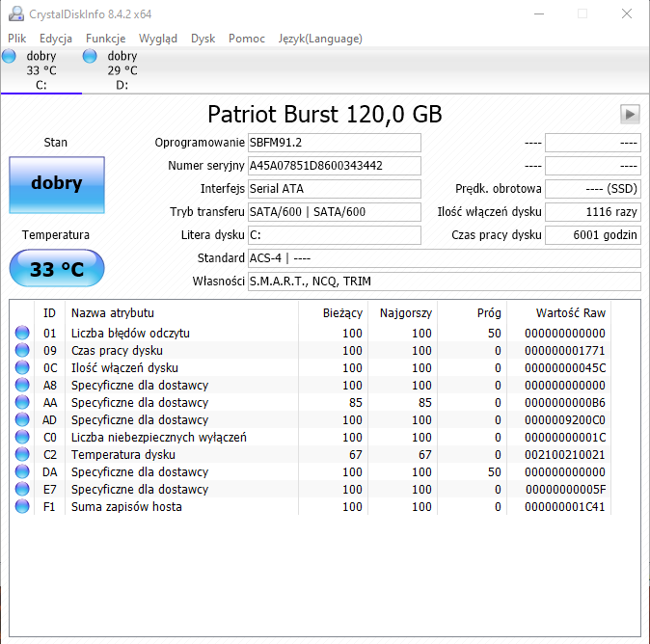This screenshot has height=644, width=650.
Task: Open the Dysk menu
Action: [x=203, y=39]
